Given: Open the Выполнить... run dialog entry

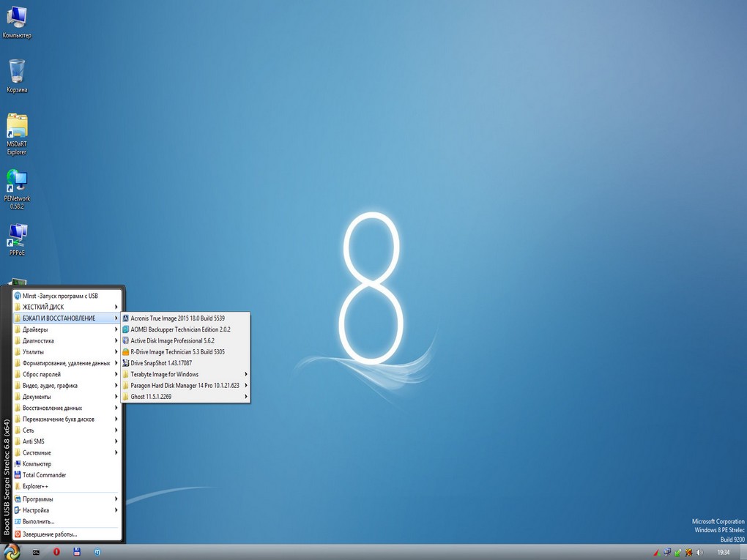Looking at the screenshot, I should pyautogui.click(x=67, y=521).
